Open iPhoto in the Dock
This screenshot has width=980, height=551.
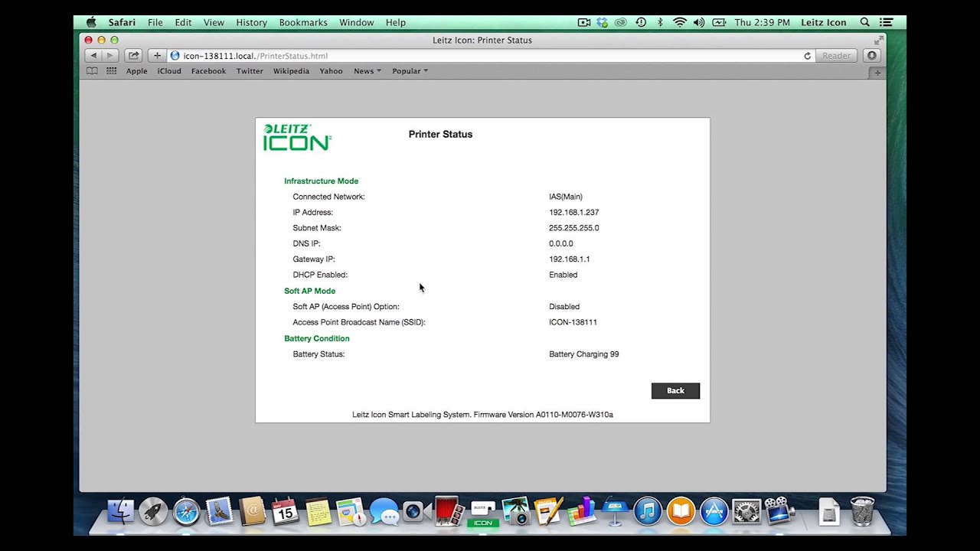click(x=516, y=512)
